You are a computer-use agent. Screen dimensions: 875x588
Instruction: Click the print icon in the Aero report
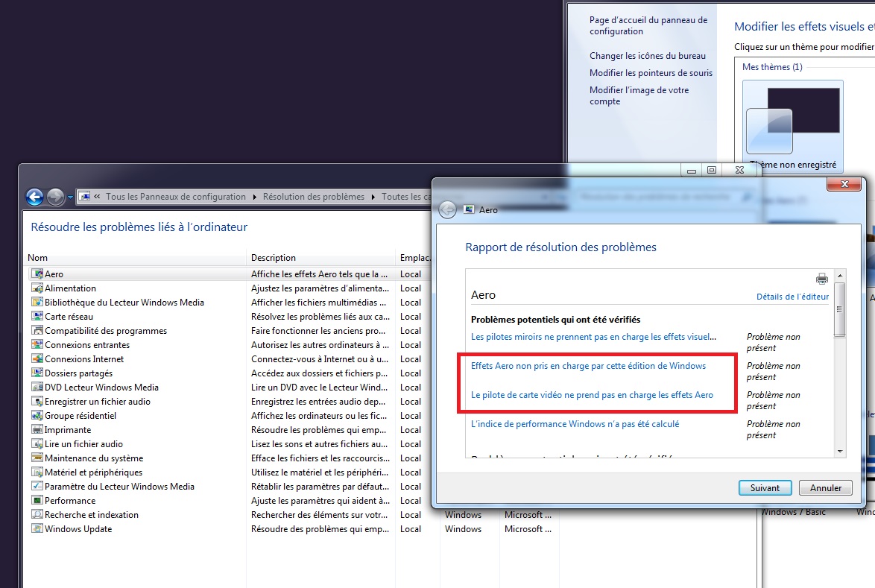click(822, 279)
